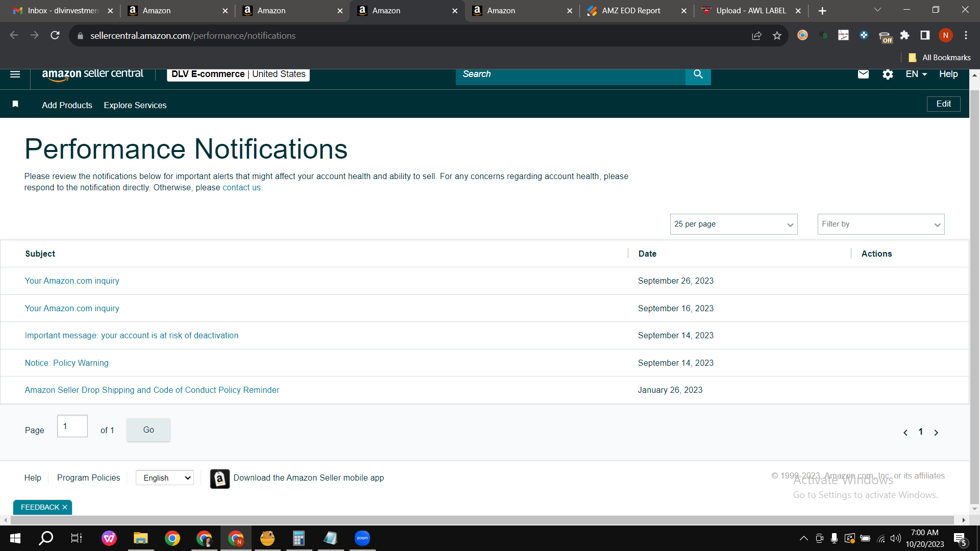Open Drop Shipping Policy Reminder notification

pos(152,390)
